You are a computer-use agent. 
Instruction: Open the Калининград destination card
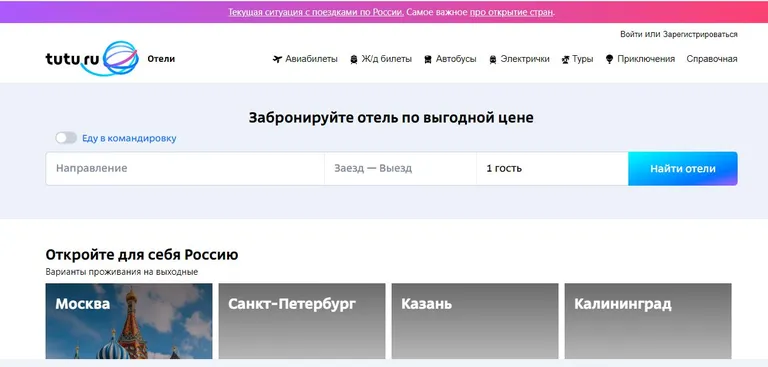pos(648,321)
